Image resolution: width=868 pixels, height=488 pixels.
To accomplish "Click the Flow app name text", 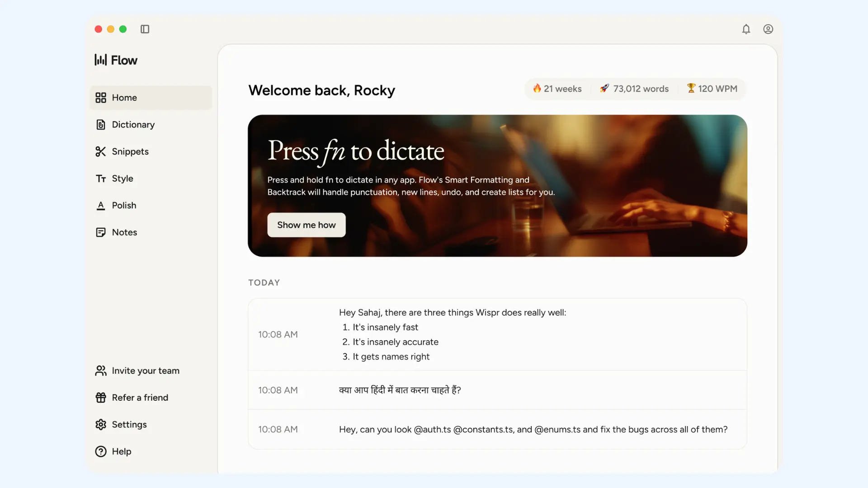I will tap(124, 60).
